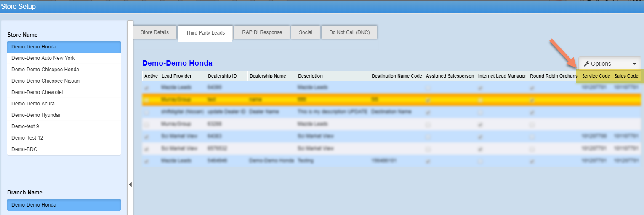The width and height of the screenshot is (644, 215).
Task: Select Demo-Demo Honda under Branch Name
Action: (x=64, y=205)
